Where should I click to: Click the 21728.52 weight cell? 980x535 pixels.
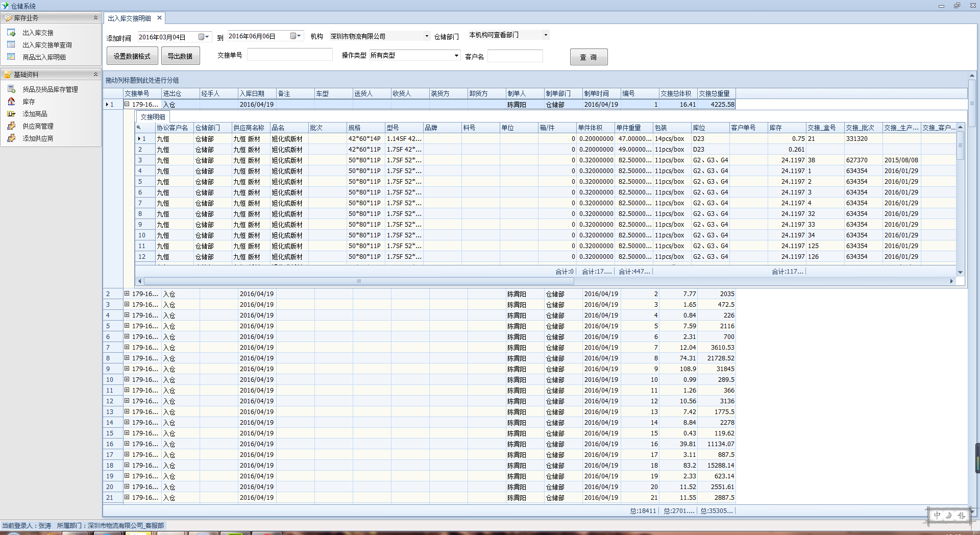717,358
